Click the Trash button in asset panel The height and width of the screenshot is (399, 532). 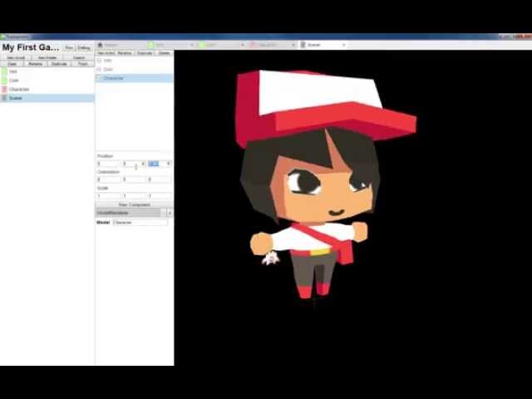pyautogui.click(x=83, y=64)
